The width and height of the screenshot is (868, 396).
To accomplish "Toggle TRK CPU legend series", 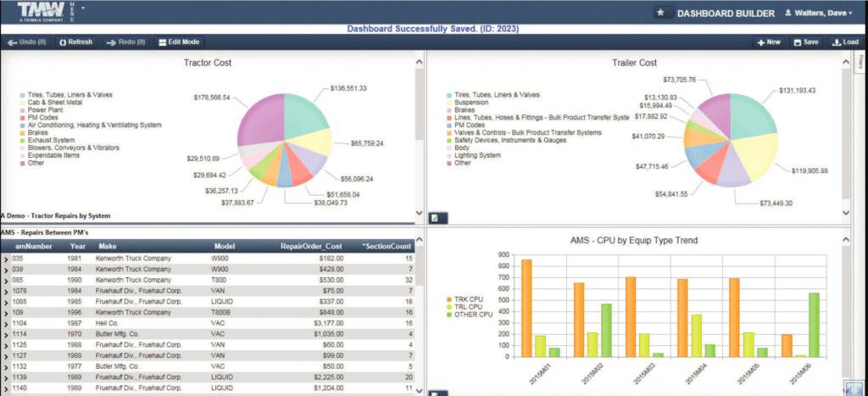I will [448, 298].
